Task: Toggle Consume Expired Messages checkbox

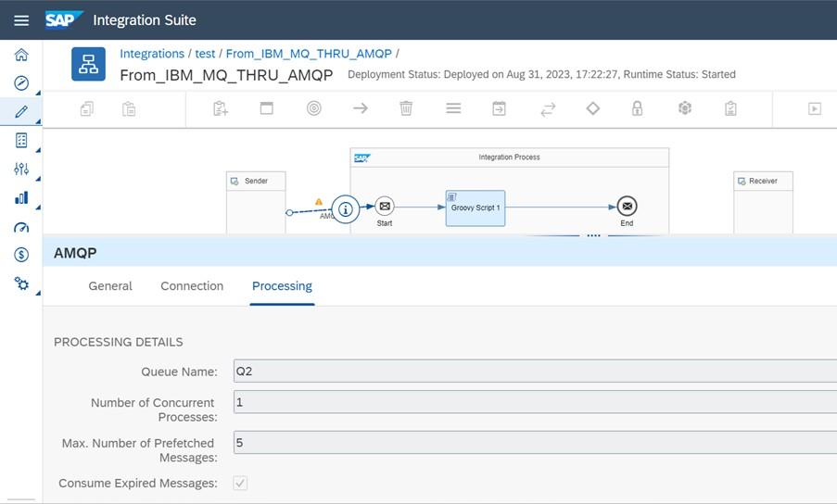Action: point(240,484)
